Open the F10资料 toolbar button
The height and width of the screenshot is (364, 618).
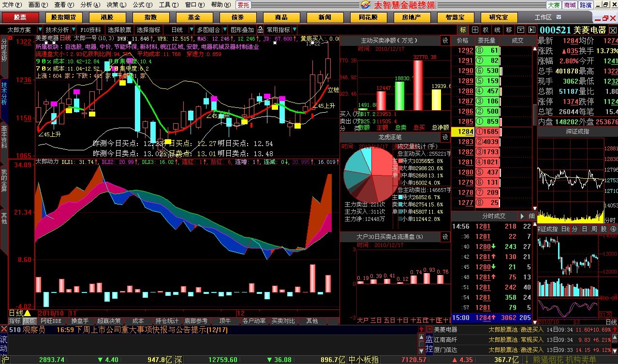(91, 30)
